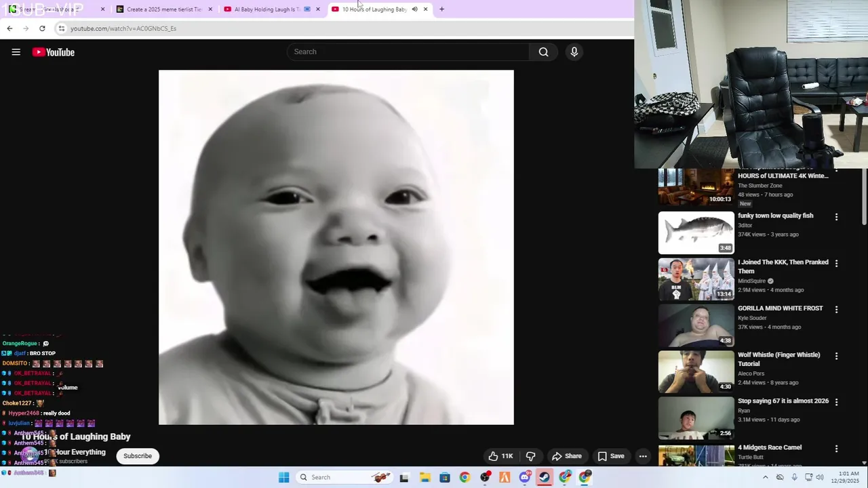Image resolution: width=868 pixels, height=488 pixels.
Task: Like the video with thumbs up
Action: click(500, 456)
